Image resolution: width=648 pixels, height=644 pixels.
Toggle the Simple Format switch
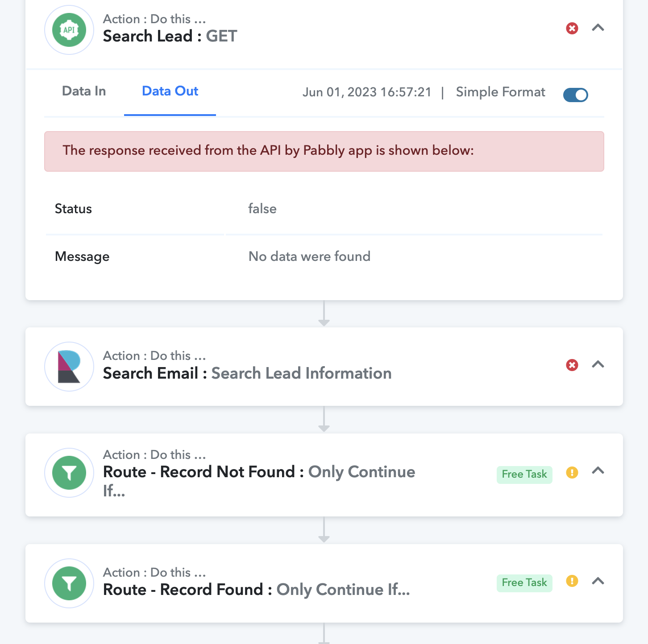[576, 95]
